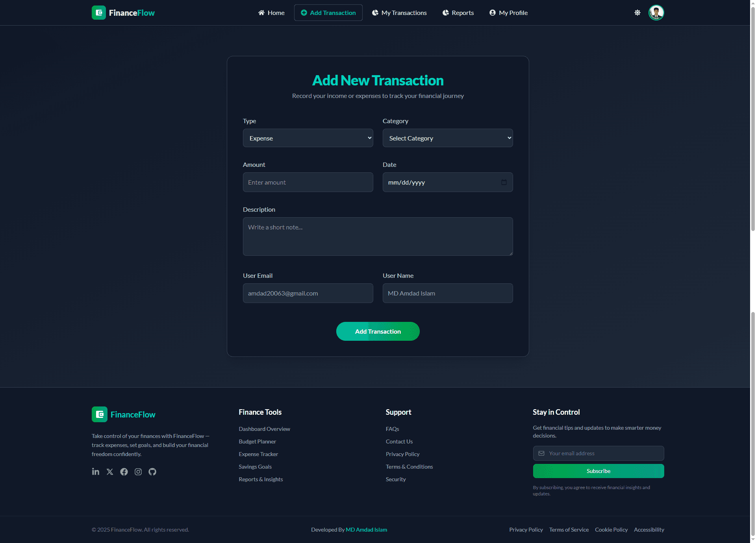Screen dimensions: 756x543
Task: Click the FinanceFlow footer logo icon
Action: click(x=100, y=414)
